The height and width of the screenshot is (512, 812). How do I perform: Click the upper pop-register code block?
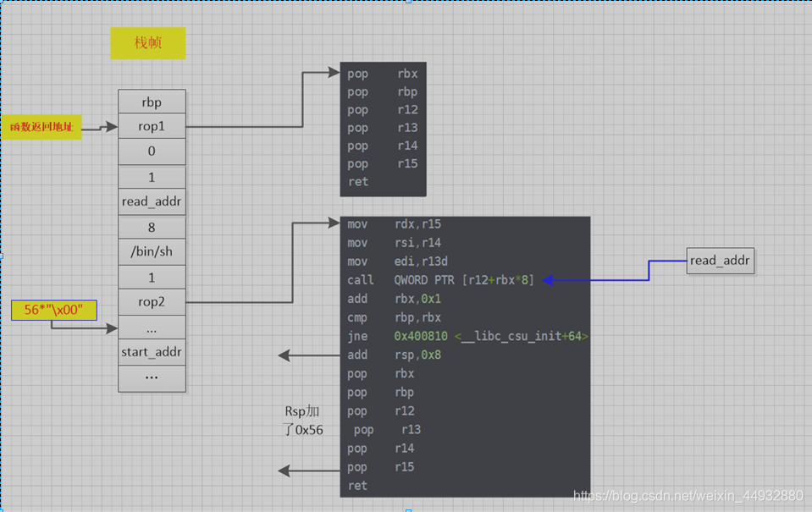(384, 129)
